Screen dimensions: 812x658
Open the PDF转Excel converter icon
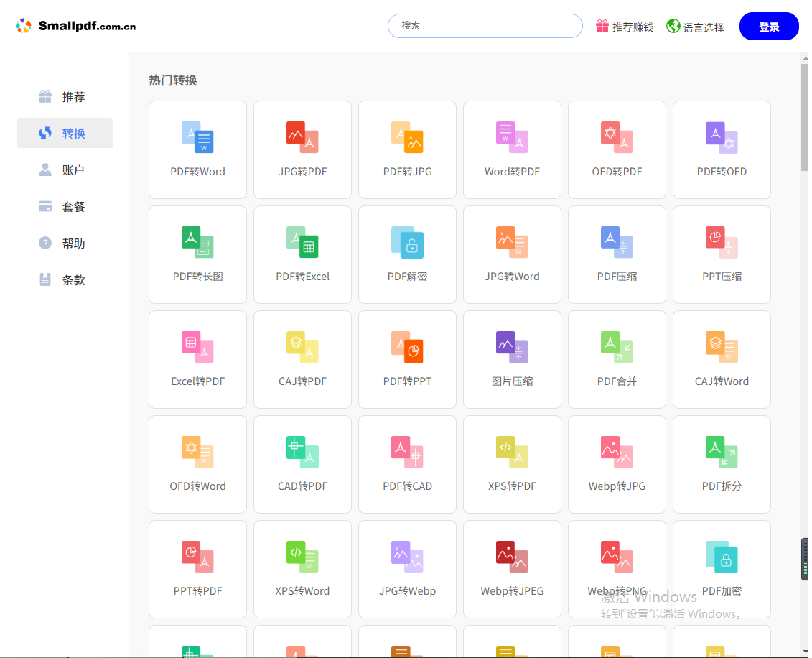pyautogui.click(x=302, y=242)
